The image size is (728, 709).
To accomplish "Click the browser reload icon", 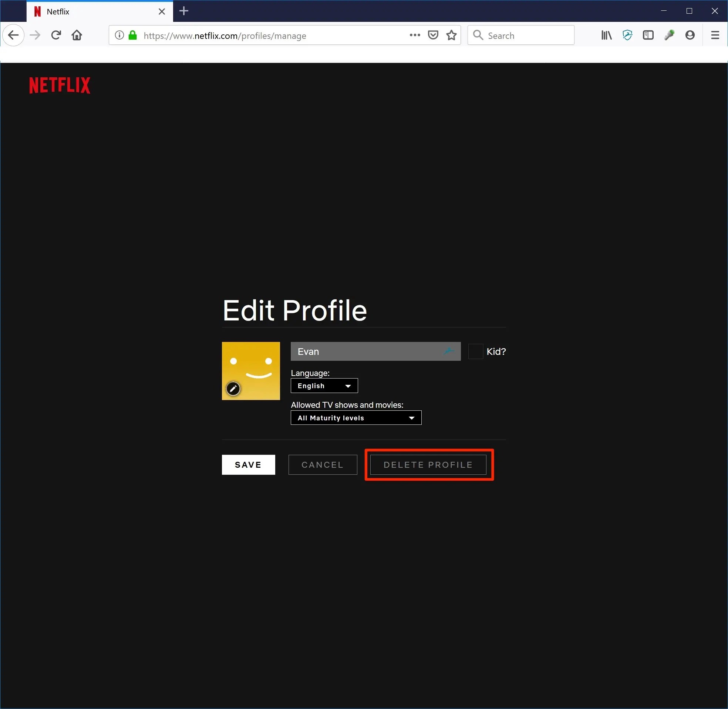I will pyautogui.click(x=56, y=36).
